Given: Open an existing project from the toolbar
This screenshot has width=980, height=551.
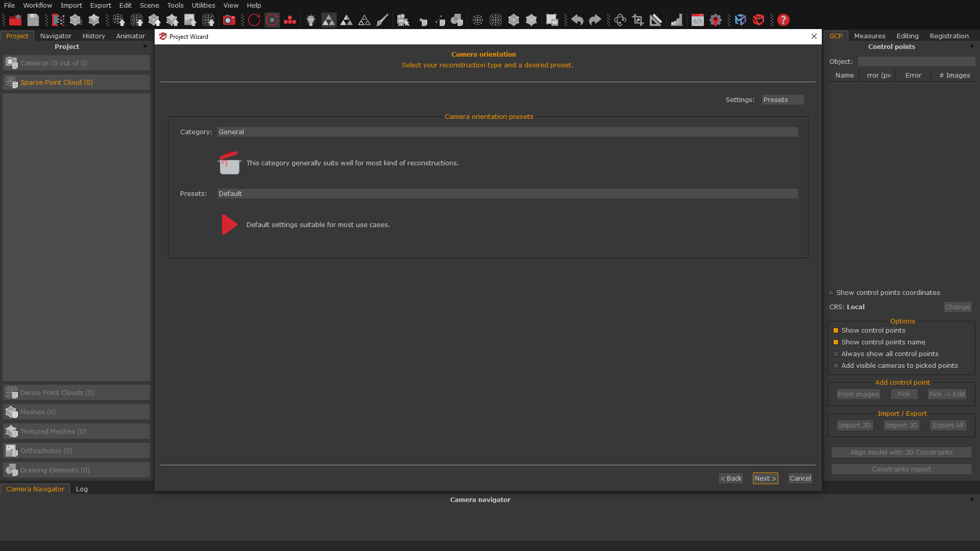Looking at the screenshot, I should (x=15, y=20).
